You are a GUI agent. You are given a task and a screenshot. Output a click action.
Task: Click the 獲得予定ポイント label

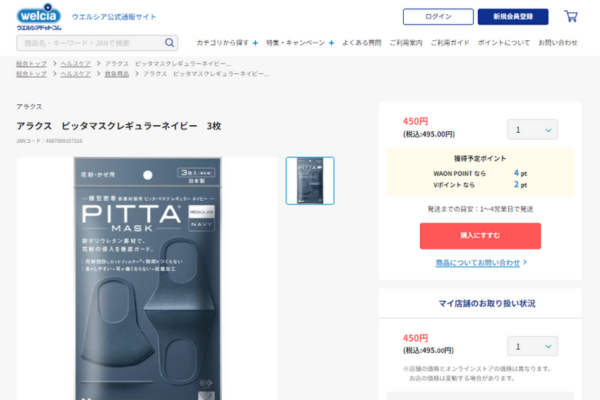480,158
